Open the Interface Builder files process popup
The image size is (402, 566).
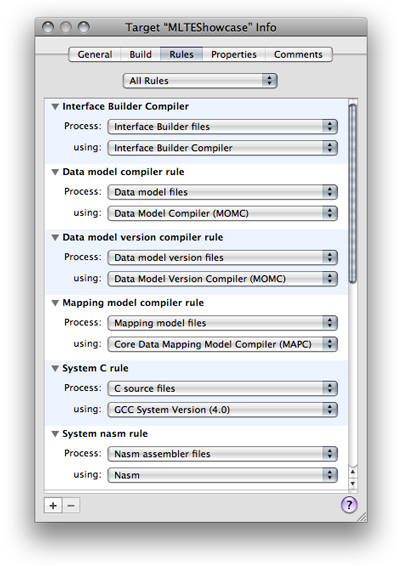pos(222,127)
